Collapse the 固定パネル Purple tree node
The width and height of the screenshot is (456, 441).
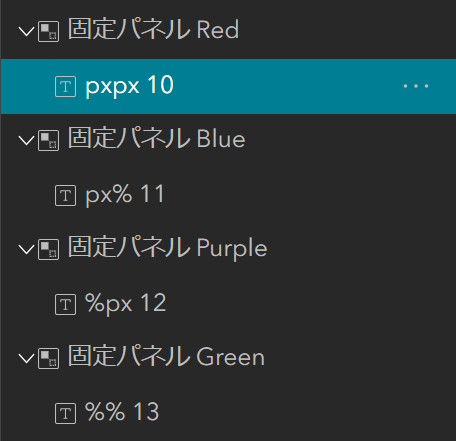(x=26, y=249)
